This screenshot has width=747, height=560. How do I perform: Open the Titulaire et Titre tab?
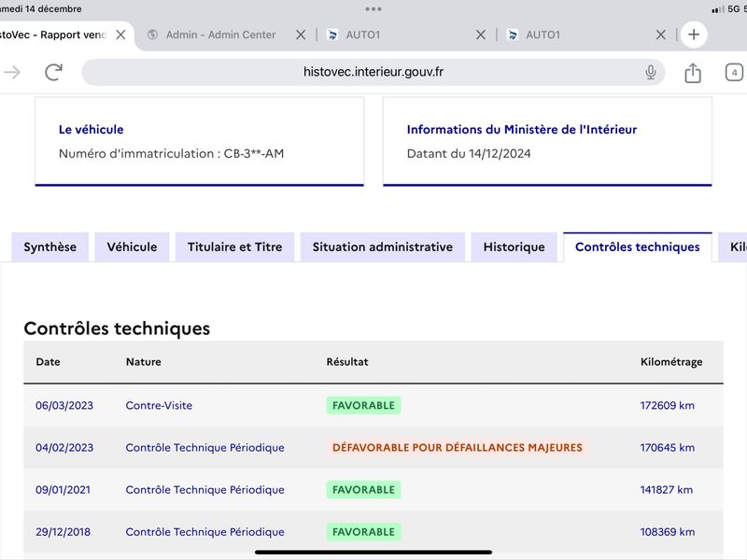coord(235,247)
